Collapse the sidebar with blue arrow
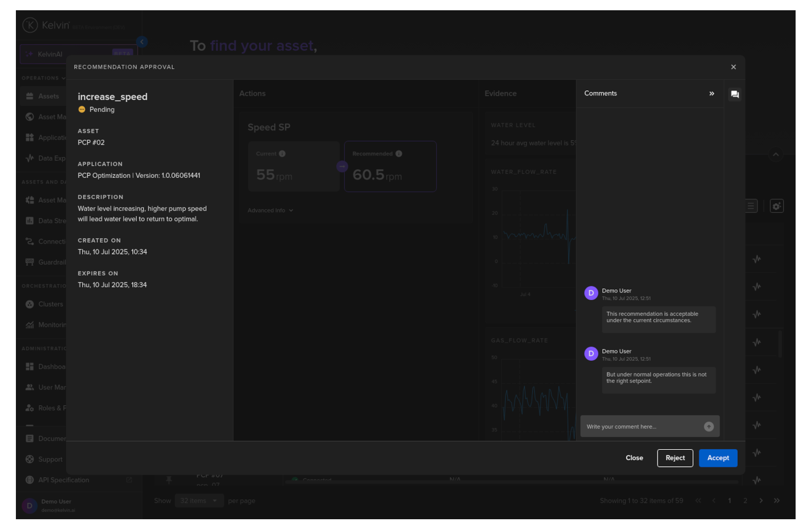The width and height of the screenshot is (812, 530). 142,42
